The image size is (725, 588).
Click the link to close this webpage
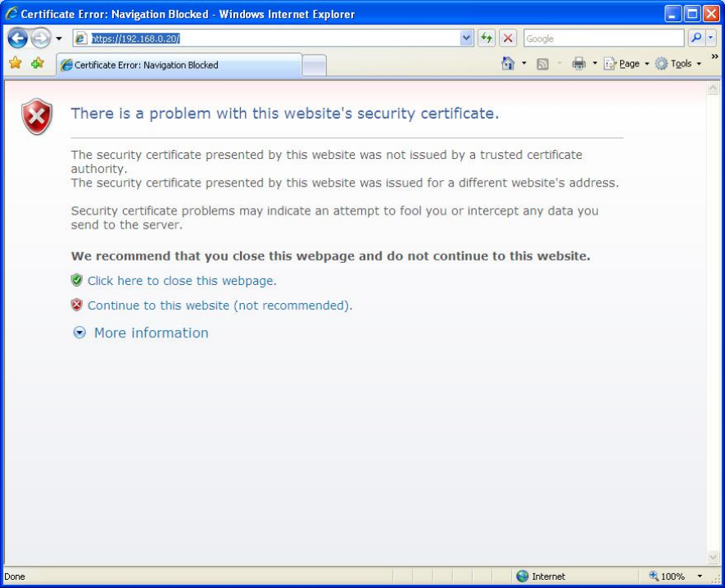(182, 281)
